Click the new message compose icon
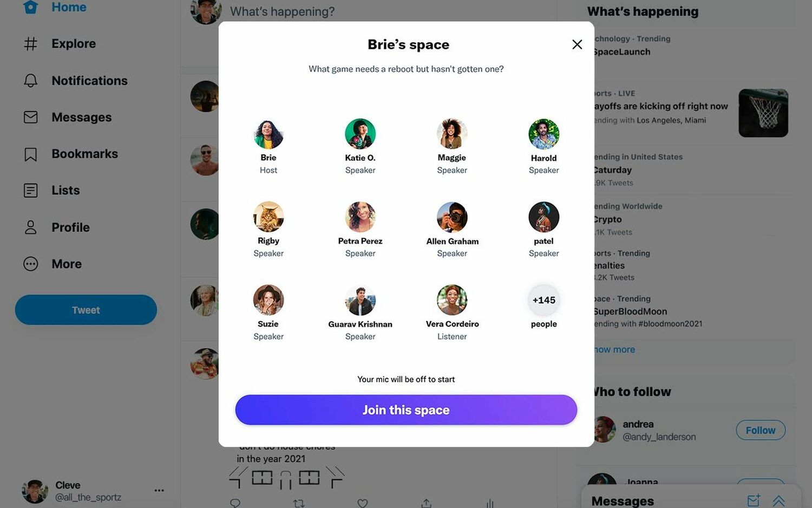Viewport: 812px width, 508px height. click(x=754, y=500)
